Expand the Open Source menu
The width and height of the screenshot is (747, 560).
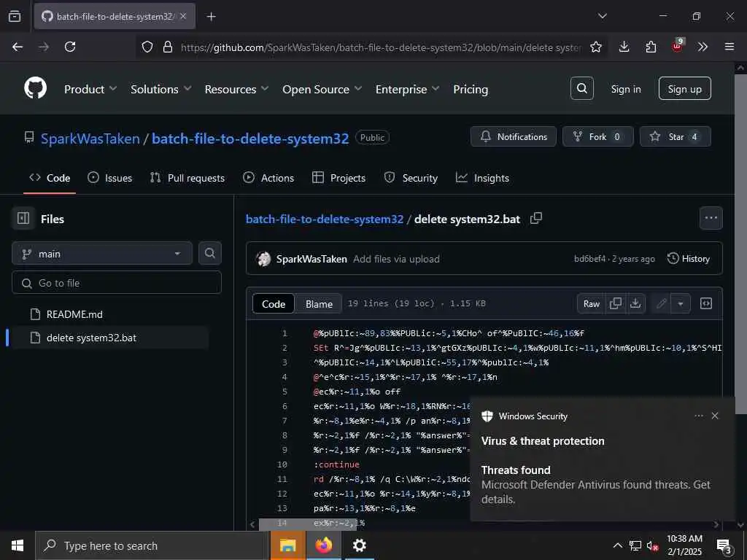[322, 89]
